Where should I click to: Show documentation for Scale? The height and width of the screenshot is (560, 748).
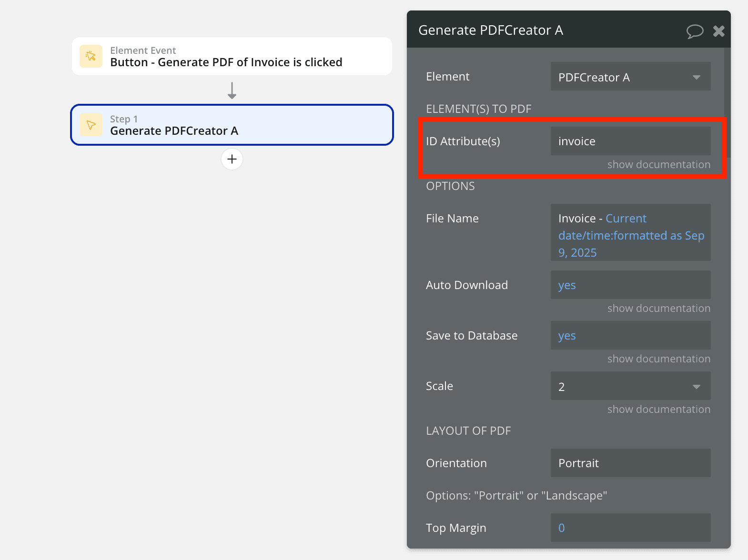click(658, 410)
